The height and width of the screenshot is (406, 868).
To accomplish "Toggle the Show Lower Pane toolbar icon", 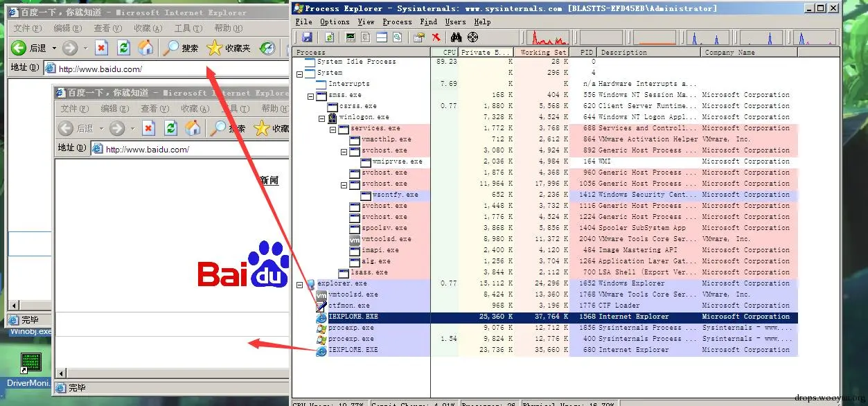I will (x=382, y=37).
